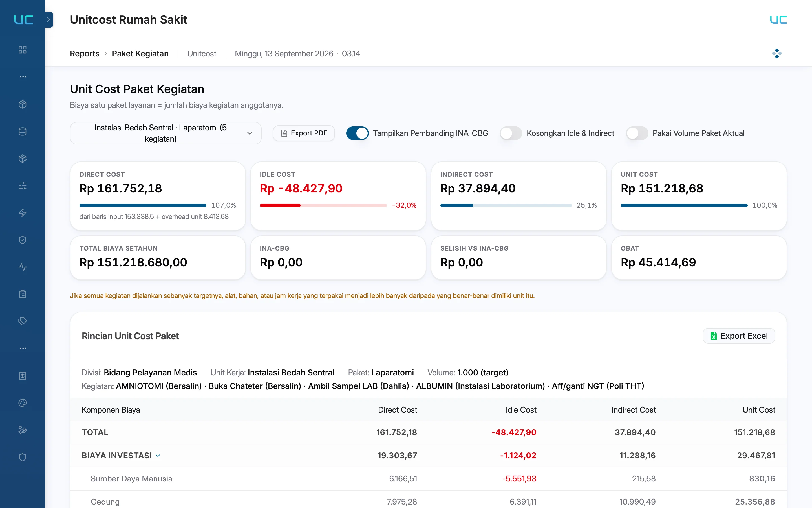Click the Obat value Rp 45.414,69
The width and height of the screenshot is (812, 508).
(x=658, y=262)
